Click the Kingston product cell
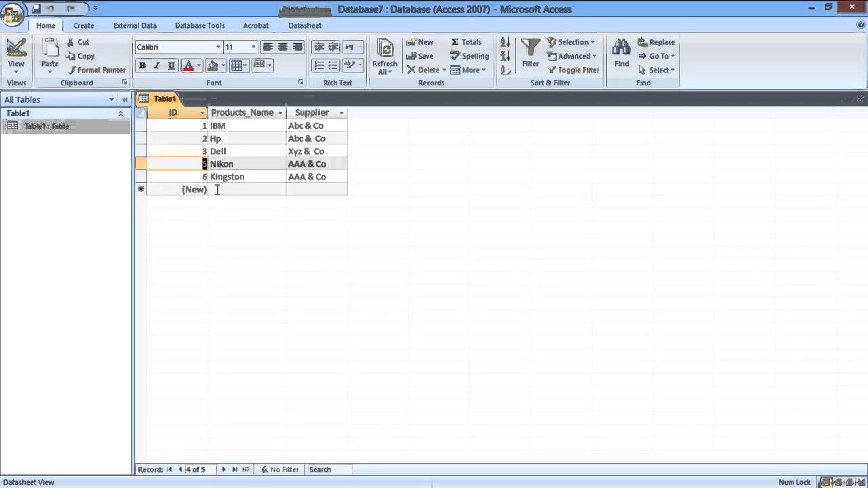 [x=248, y=177]
